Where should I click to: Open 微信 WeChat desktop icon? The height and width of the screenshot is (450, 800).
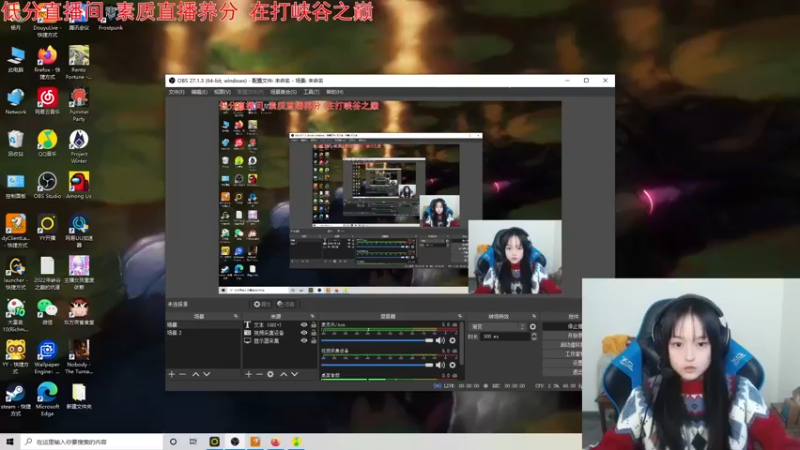click(x=47, y=312)
